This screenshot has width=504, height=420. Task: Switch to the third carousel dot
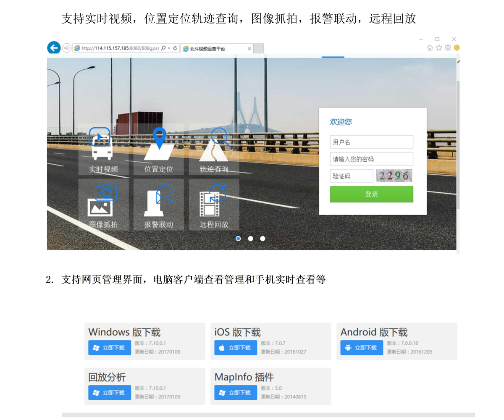click(262, 239)
